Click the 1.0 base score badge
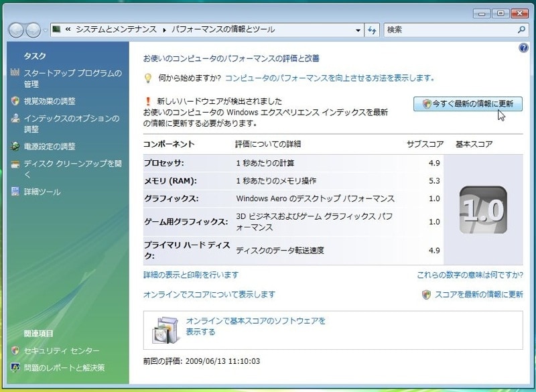Screen dimensions: 536x392 [x=482, y=210]
